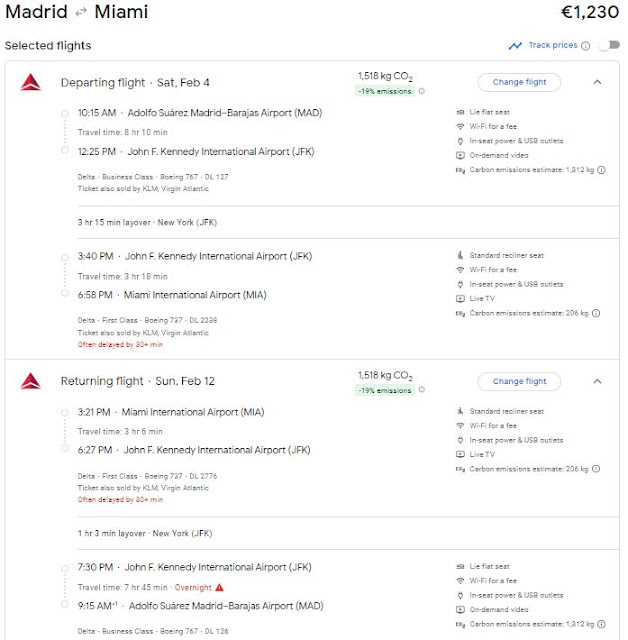
Task: Click the Live TV icon on JFK–MIA leg
Action: [460, 298]
